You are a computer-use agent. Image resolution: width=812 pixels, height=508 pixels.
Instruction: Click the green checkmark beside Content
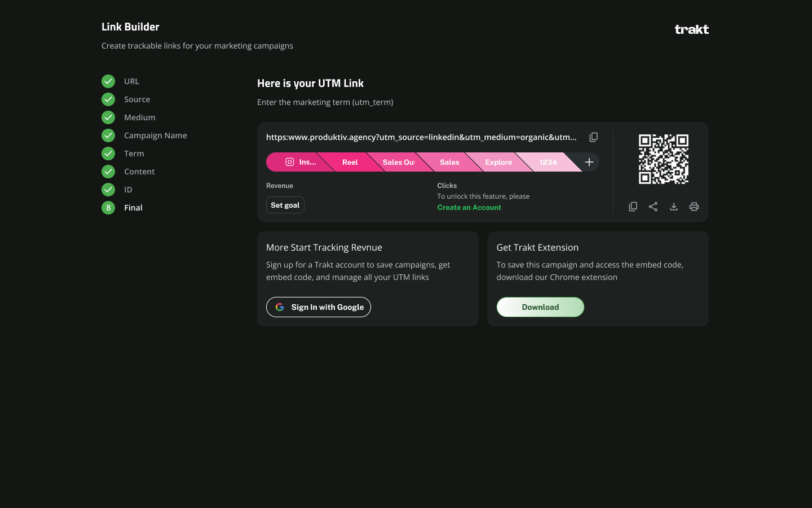click(x=108, y=172)
